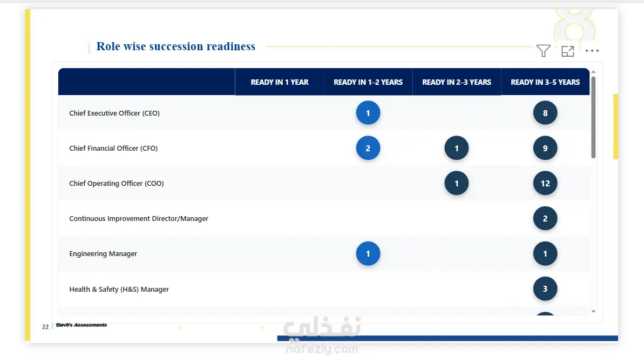Viewport: 644px width, 356px height.
Task: Click the table scrollbar up arrow
Action: coord(593,72)
